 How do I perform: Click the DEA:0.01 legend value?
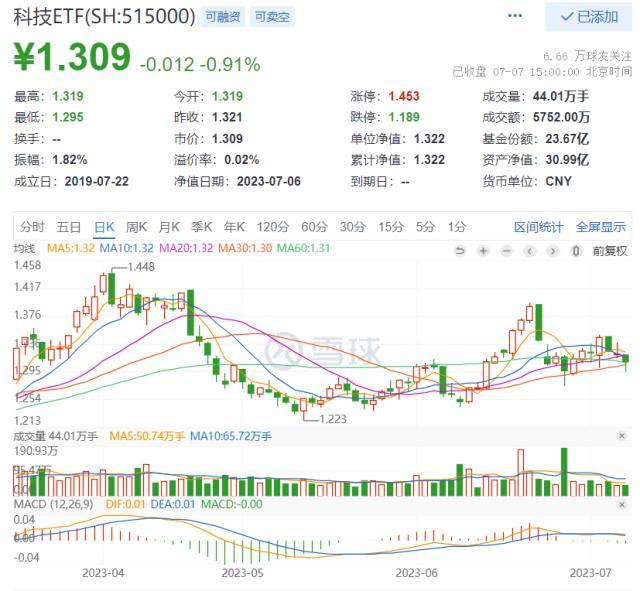point(173,504)
